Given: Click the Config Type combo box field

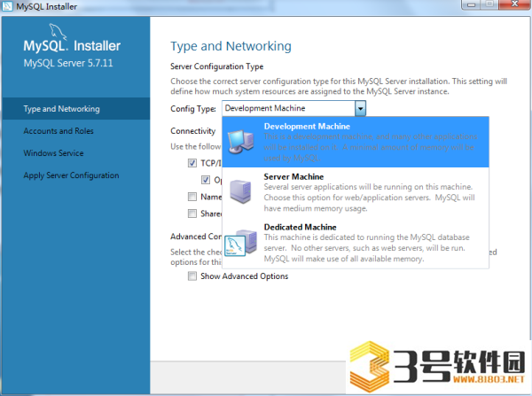Looking at the screenshot, I should [293, 108].
